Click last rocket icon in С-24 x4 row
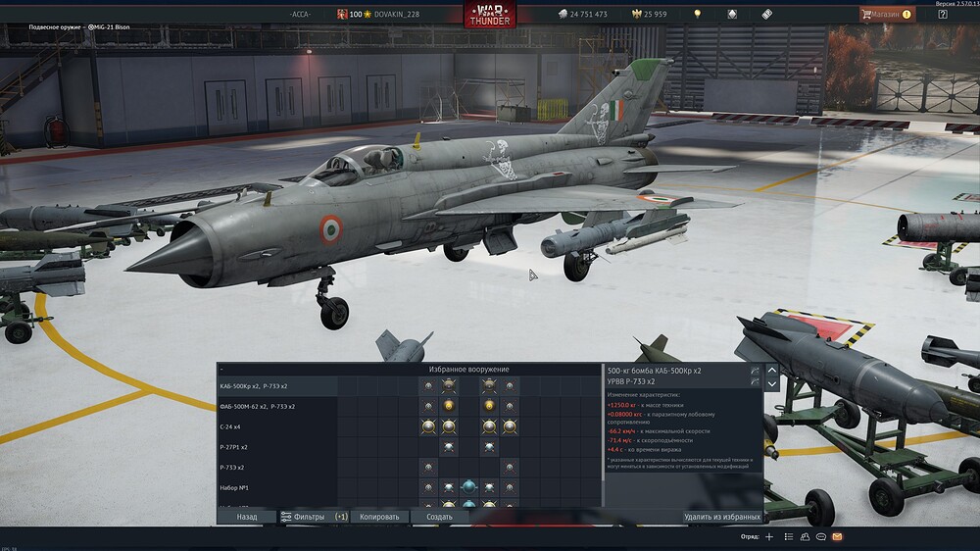 coord(510,426)
